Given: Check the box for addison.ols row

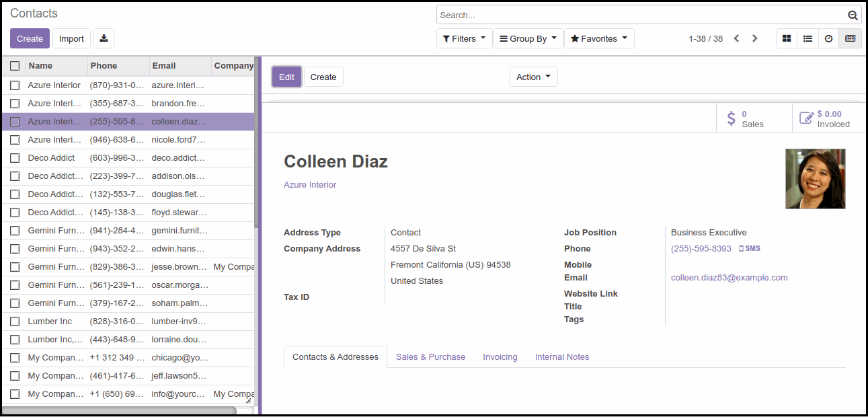Looking at the screenshot, I should click(x=15, y=176).
